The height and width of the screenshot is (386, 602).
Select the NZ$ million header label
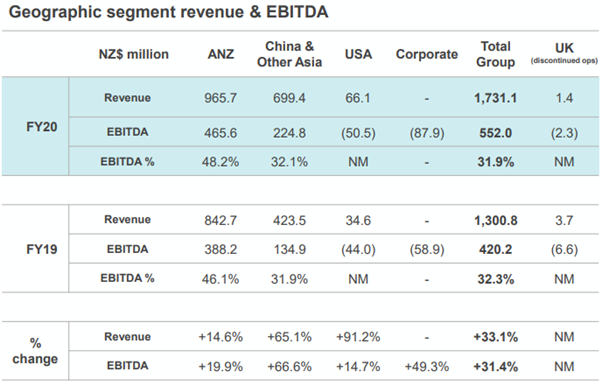[x=134, y=54]
